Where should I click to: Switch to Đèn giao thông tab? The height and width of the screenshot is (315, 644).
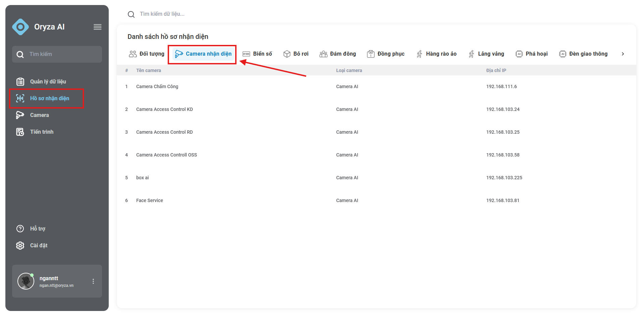(x=583, y=54)
